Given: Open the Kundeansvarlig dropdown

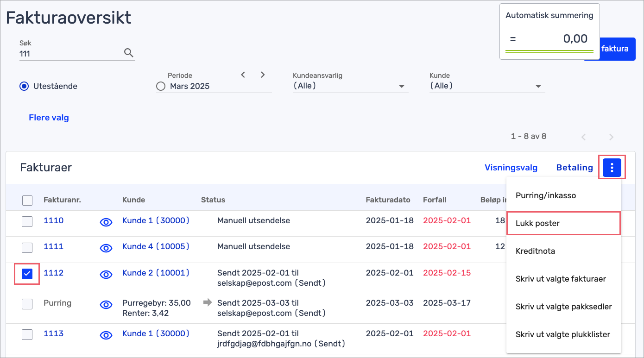Looking at the screenshot, I should [350, 86].
